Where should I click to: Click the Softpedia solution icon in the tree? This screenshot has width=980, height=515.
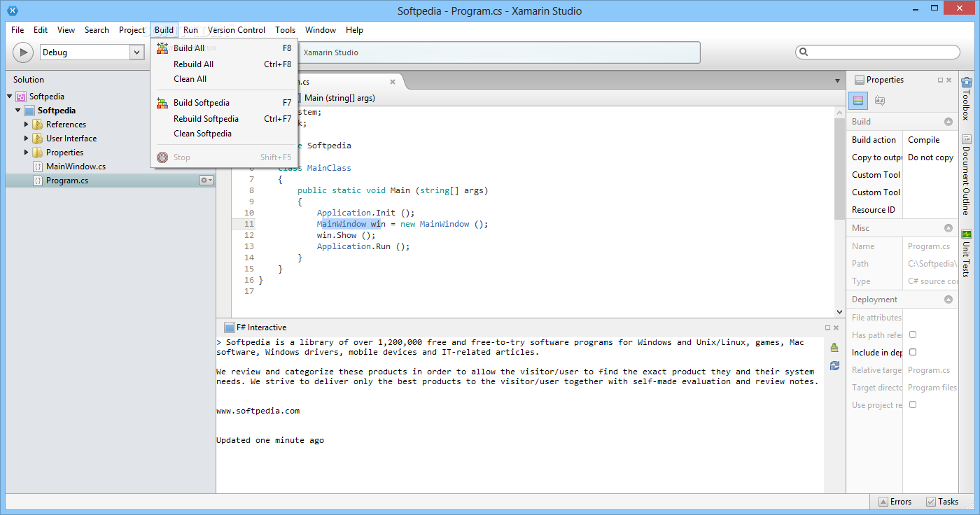21,97
